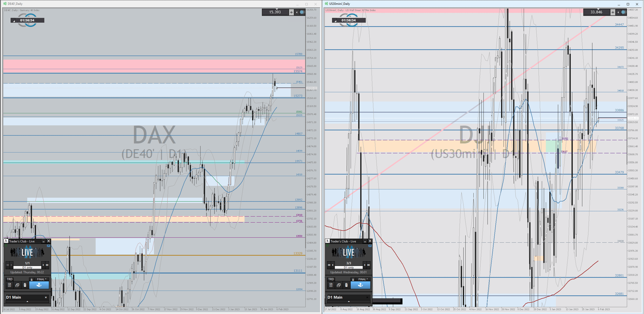Click the FINAL * button in US30mini panel
Screen dimensions: 644x314
363,279
